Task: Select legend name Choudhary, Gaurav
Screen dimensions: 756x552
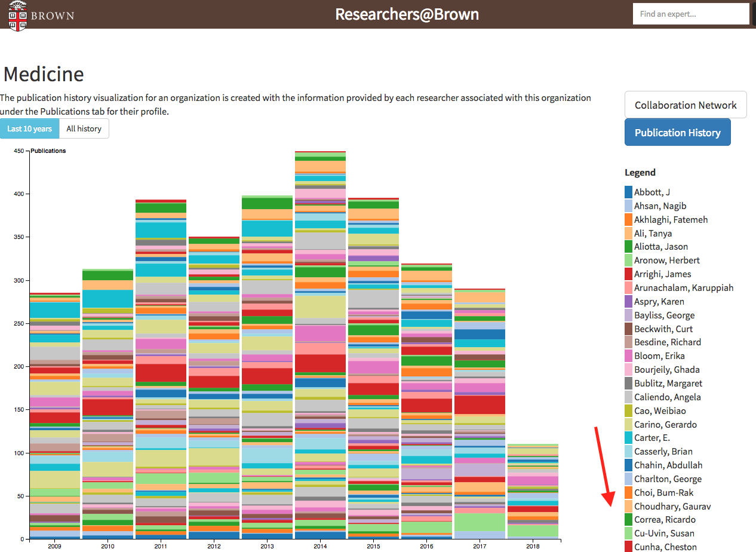Action: coord(672,507)
